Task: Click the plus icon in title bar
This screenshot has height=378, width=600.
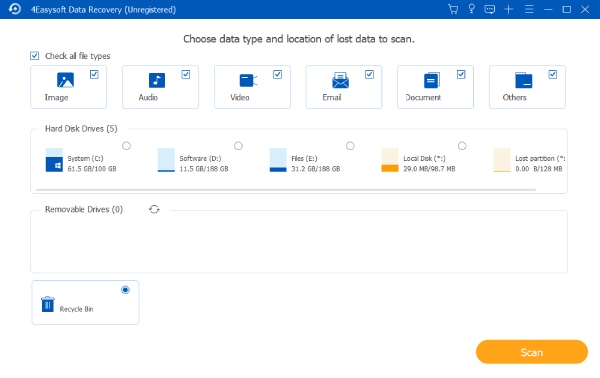Action: 509,9
